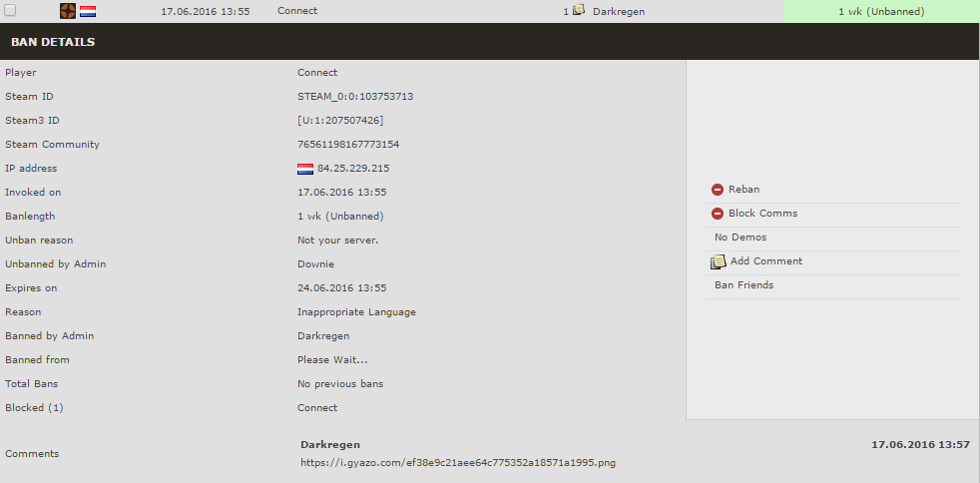The image size is (980, 483).
Task: Open the gyazo screenshot link in comments
Action: pyautogui.click(x=458, y=463)
